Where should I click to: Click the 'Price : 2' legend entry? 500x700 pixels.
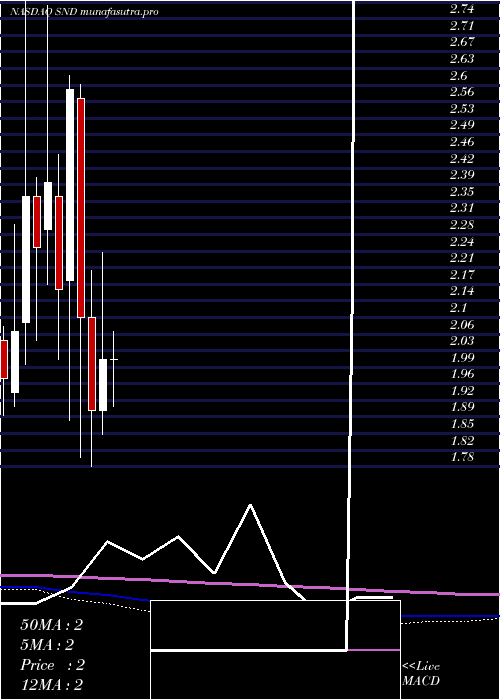pos(53,665)
